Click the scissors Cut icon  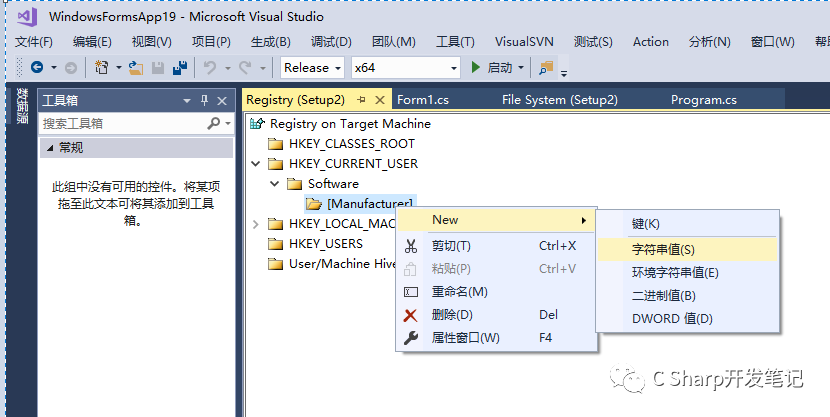click(x=411, y=246)
